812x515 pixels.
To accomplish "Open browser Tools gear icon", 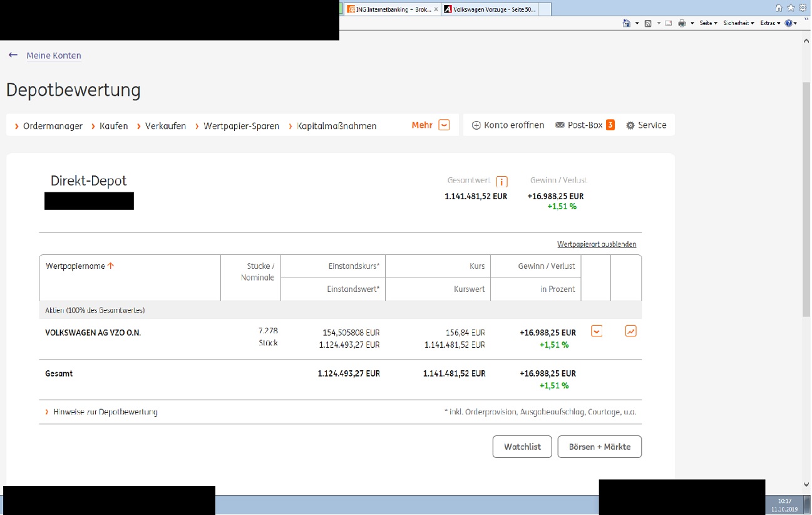I will (x=803, y=8).
